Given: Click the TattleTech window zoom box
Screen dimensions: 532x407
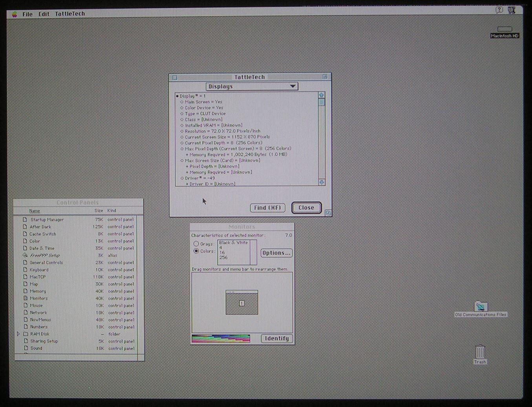Looking at the screenshot, I should tap(325, 77).
